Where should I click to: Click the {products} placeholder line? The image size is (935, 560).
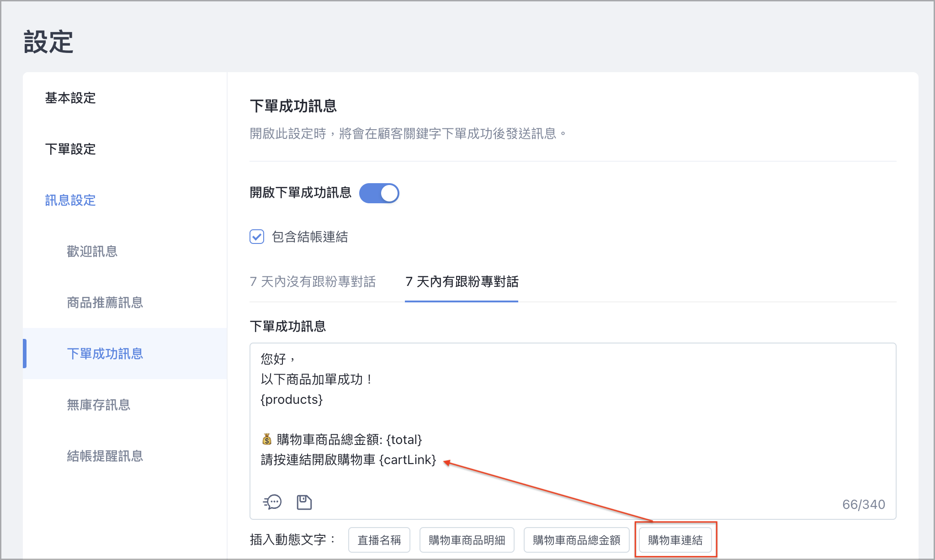292,399
